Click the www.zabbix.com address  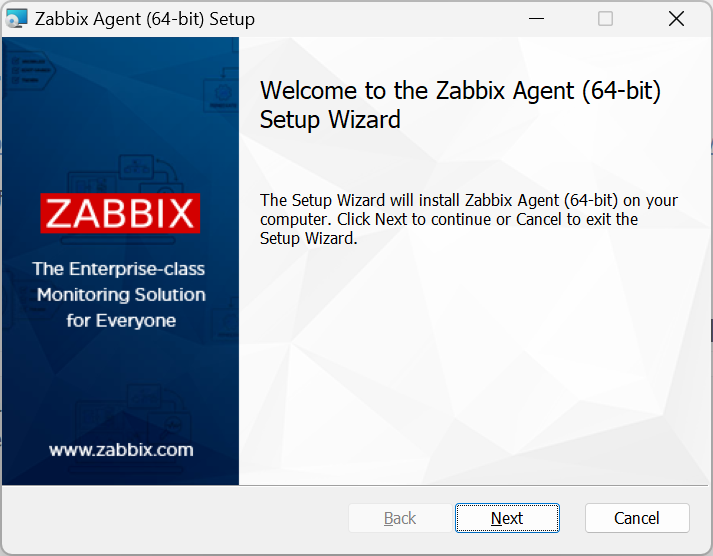click(121, 450)
